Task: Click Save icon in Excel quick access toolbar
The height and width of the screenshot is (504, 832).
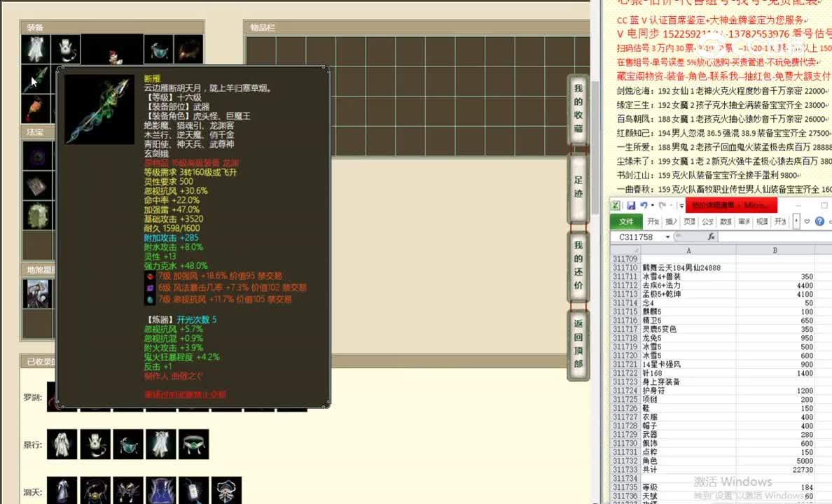Action: click(x=631, y=205)
